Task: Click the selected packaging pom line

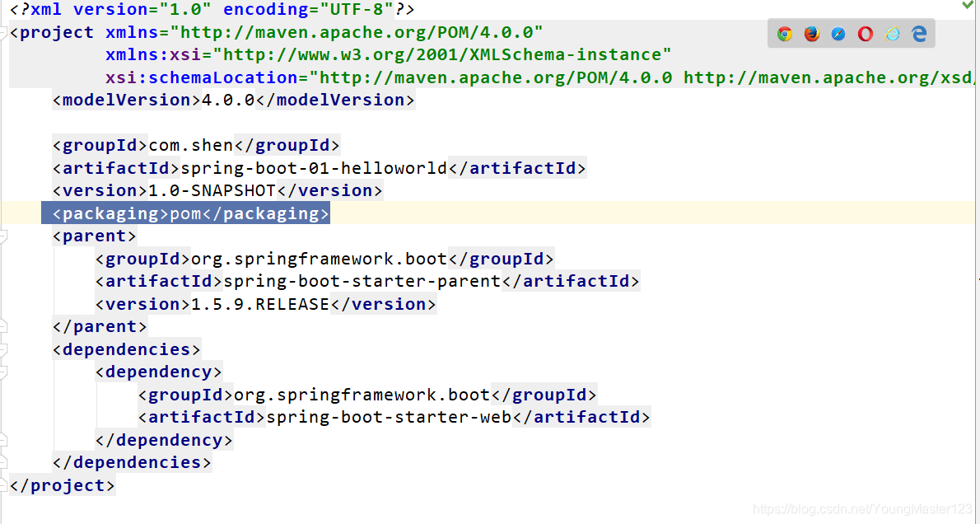Action: pyautogui.click(x=185, y=213)
